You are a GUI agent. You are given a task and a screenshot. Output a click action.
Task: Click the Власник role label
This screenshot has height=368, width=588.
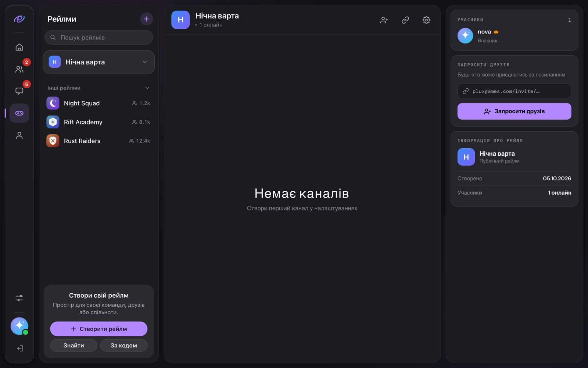pyautogui.click(x=487, y=40)
